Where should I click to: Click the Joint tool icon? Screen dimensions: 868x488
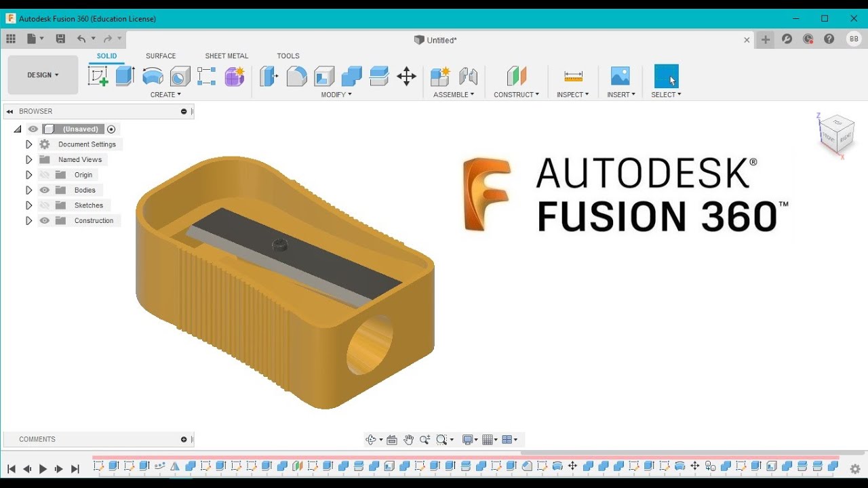point(468,76)
